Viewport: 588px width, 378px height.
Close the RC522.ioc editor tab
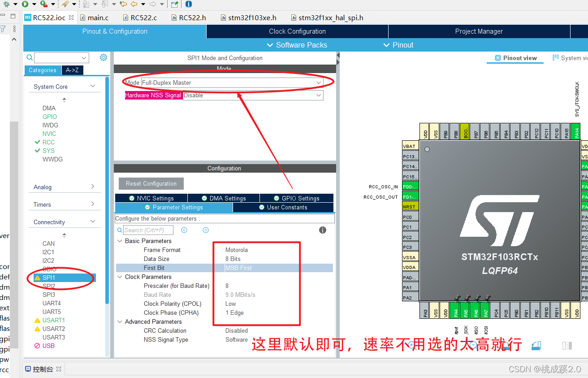pyautogui.click(x=71, y=18)
